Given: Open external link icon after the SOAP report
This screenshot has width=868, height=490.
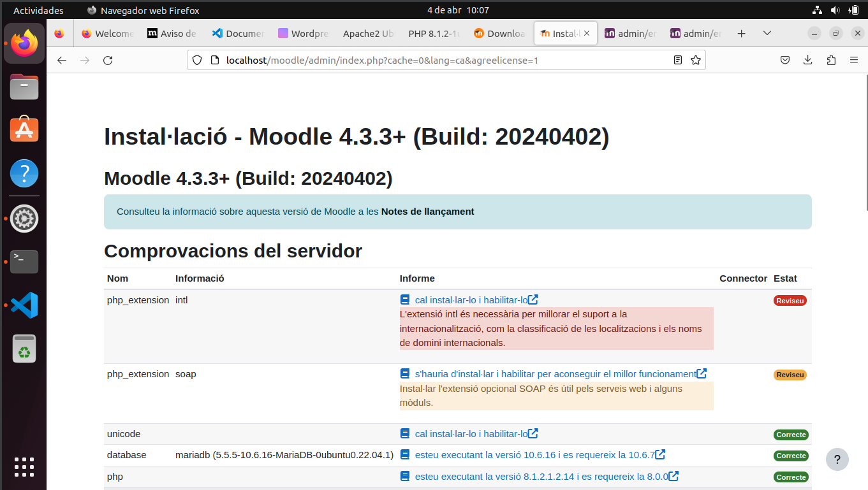Looking at the screenshot, I should pos(702,373).
